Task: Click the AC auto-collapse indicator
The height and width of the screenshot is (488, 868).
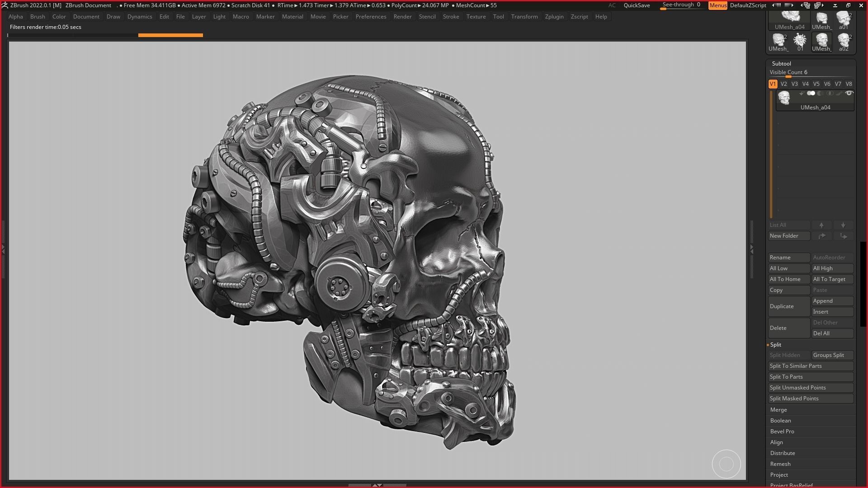Action: (x=612, y=5)
